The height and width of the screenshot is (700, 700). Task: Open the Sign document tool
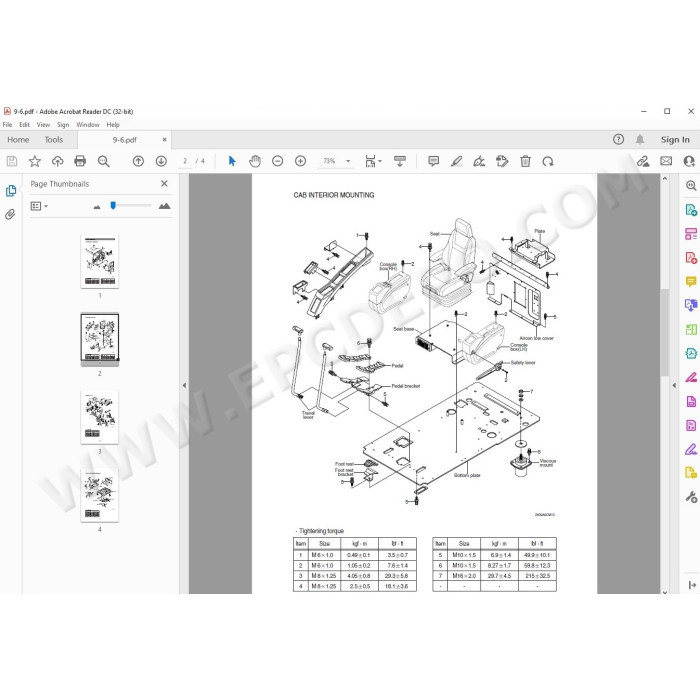(x=479, y=161)
